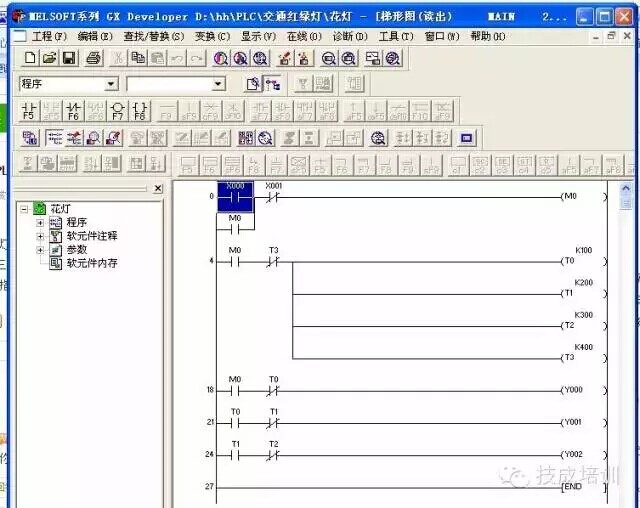This screenshot has width=640, height=508.
Task: Click the Open project folder icon
Action: click(49, 58)
